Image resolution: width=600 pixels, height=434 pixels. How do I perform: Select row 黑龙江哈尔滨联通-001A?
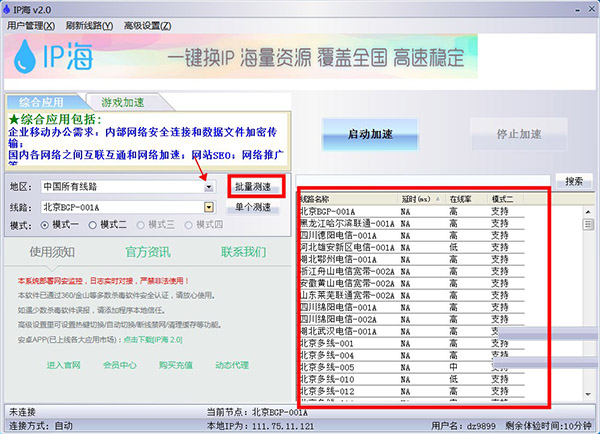tap(412, 224)
